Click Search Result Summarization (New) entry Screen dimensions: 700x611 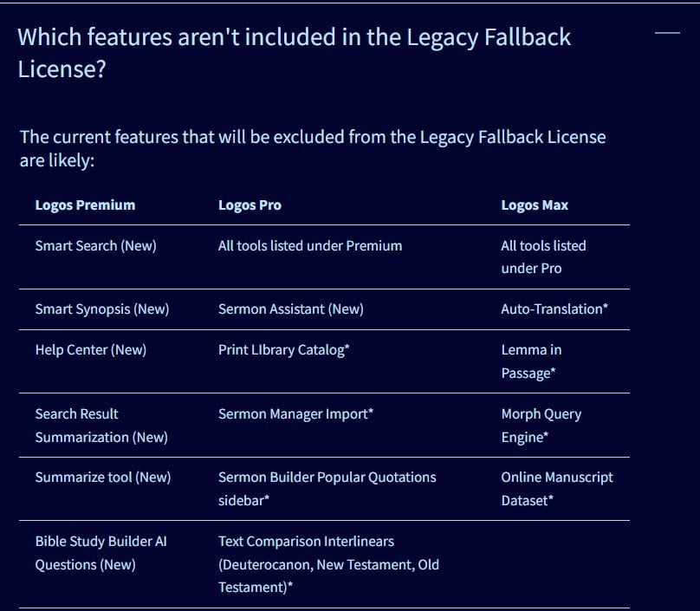tap(100, 426)
